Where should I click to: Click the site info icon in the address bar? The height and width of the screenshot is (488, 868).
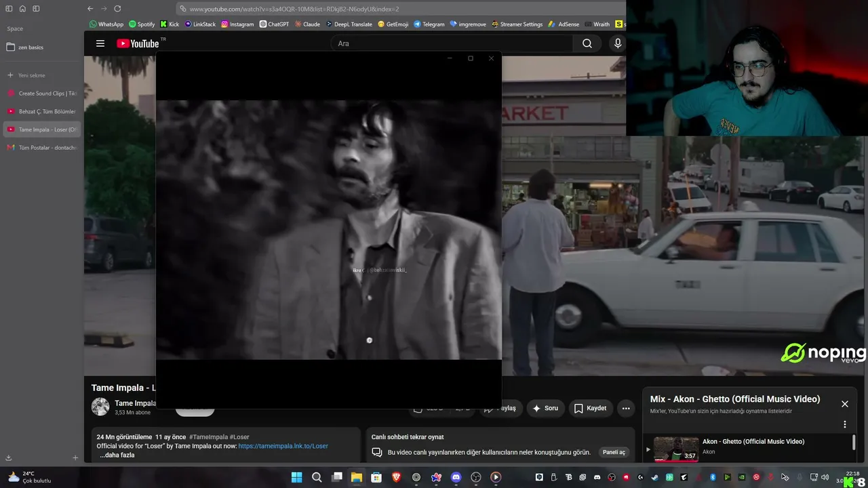(x=183, y=9)
